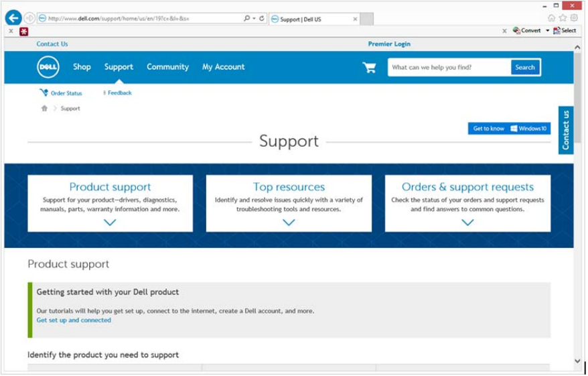Open the Convert dropdown arrow
Screen dimensions: 588x376
click(x=548, y=30)
